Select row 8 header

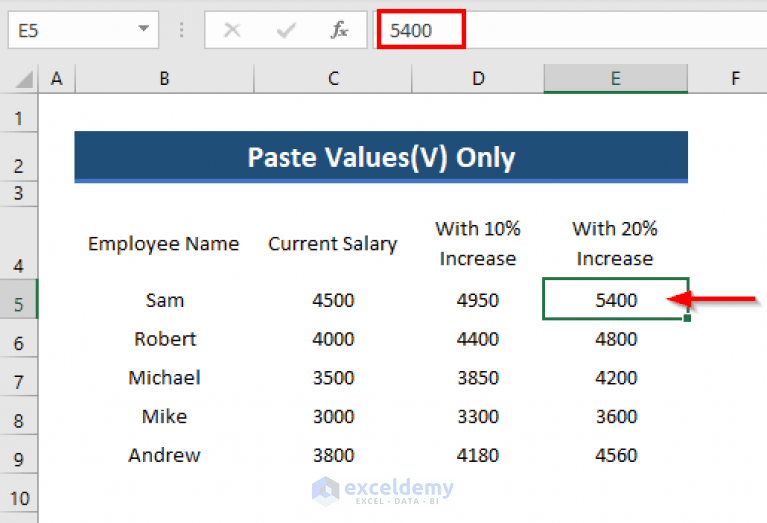point(19,416)
